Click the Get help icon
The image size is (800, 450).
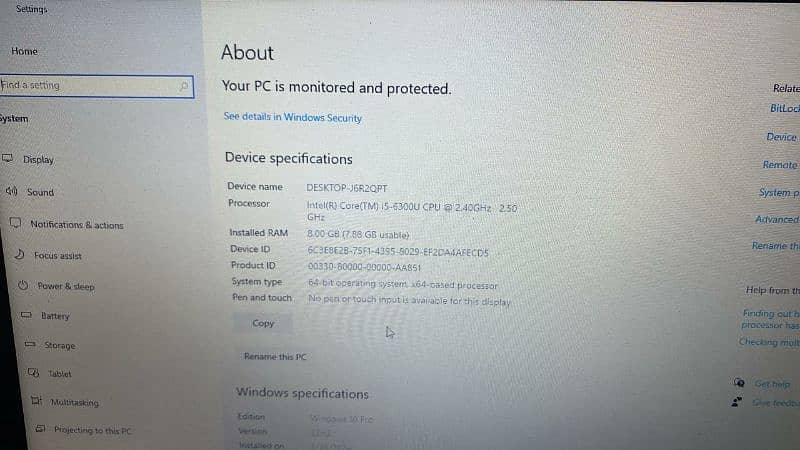(739, 383)
